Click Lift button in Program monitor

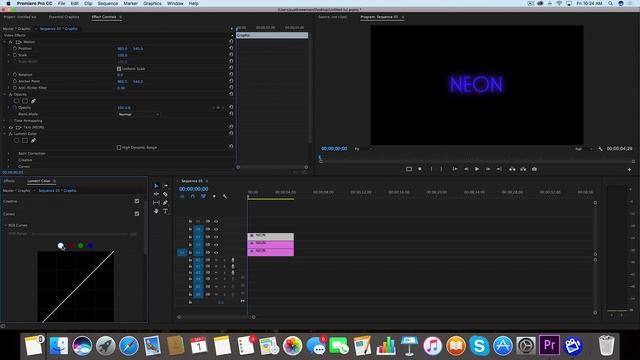click(x=512, y=169)
